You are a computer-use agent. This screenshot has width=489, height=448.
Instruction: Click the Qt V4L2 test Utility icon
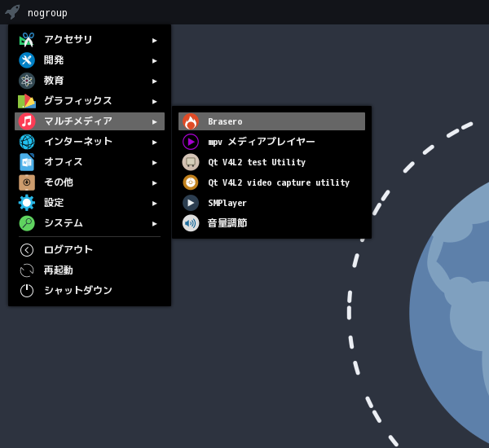[x=191, y=162]
